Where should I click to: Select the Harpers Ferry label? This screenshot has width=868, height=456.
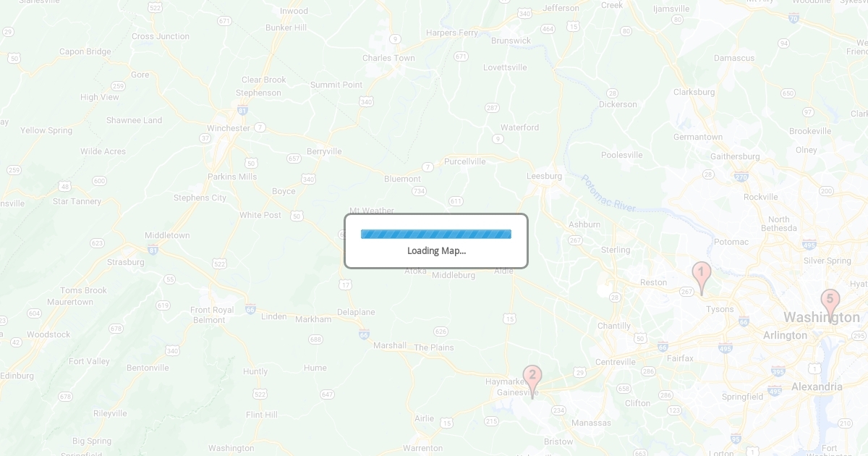(x=452, y=33)
